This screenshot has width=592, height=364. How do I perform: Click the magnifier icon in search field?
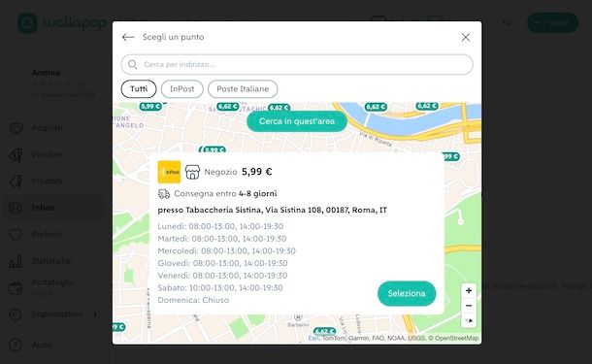[133, 65]
